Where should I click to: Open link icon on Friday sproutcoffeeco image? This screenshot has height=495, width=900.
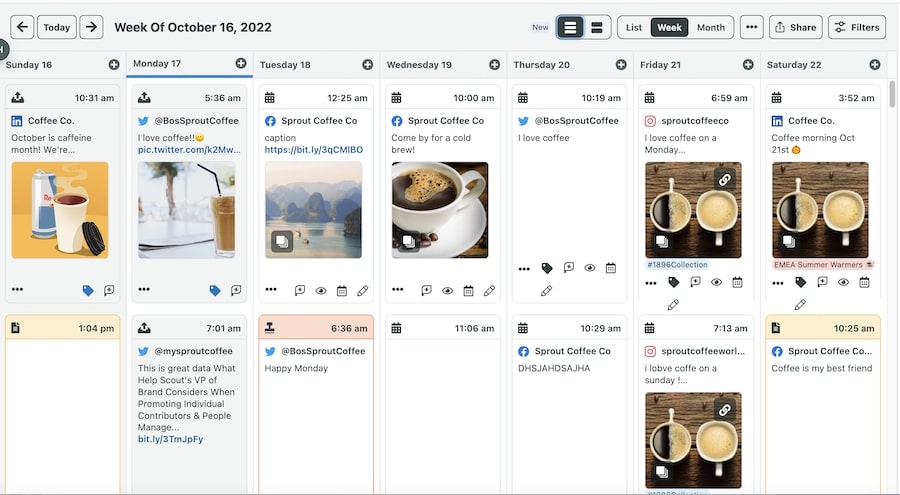(724, 179)
